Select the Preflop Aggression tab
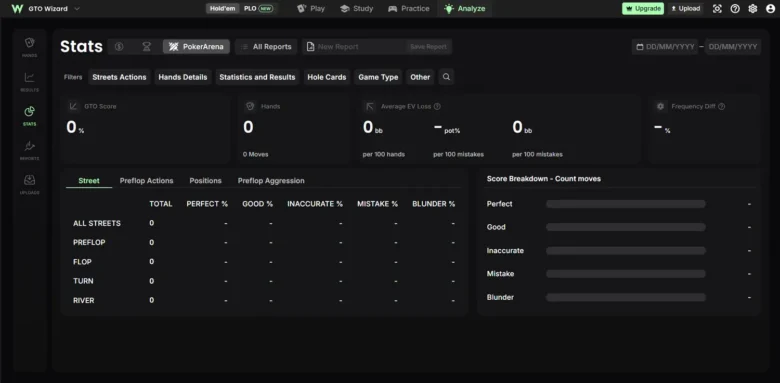Viewport: 780px width, 383px height. (x=271, y=181)
